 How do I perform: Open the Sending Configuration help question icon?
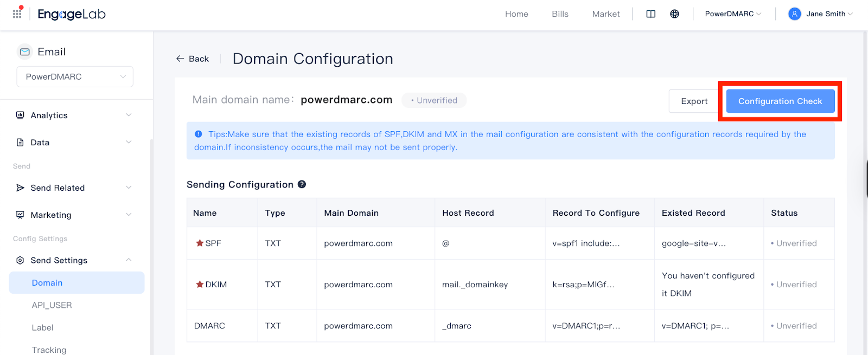tap(302, 184)
